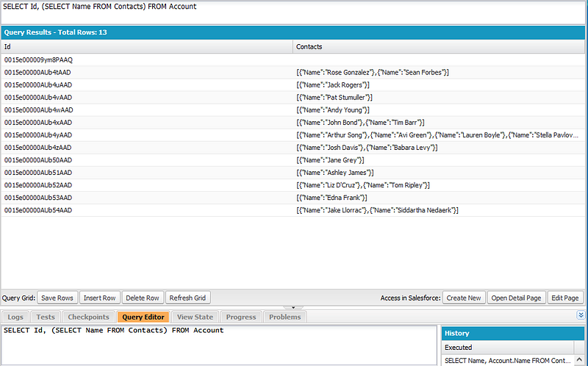The image size is (588, 366).
Task: Click Create New in Salesforce access
Action: (x=464, y=298)
